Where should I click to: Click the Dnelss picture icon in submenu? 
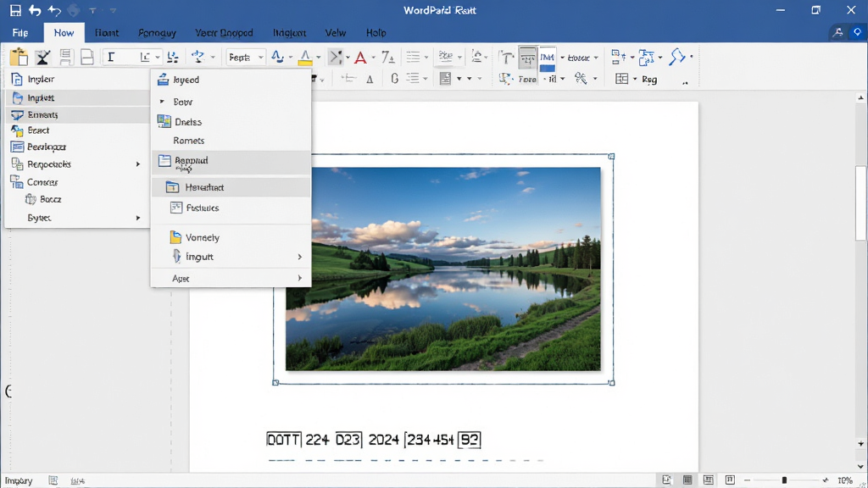click(x=164, y=121)
